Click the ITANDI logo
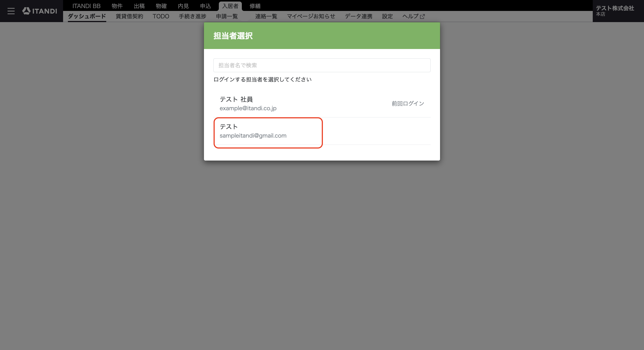Viewport: 644px width, 350px height. pos(39,11)
